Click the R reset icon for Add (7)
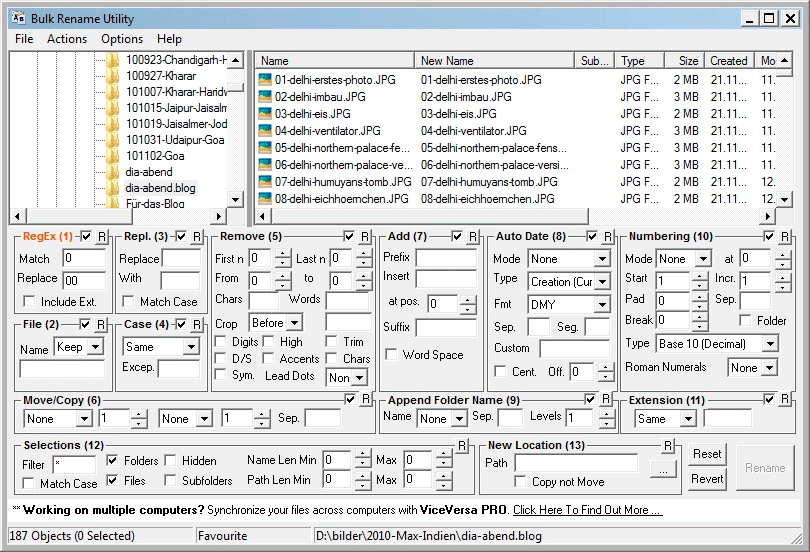 pyautogui.click(x=473, y=236)
